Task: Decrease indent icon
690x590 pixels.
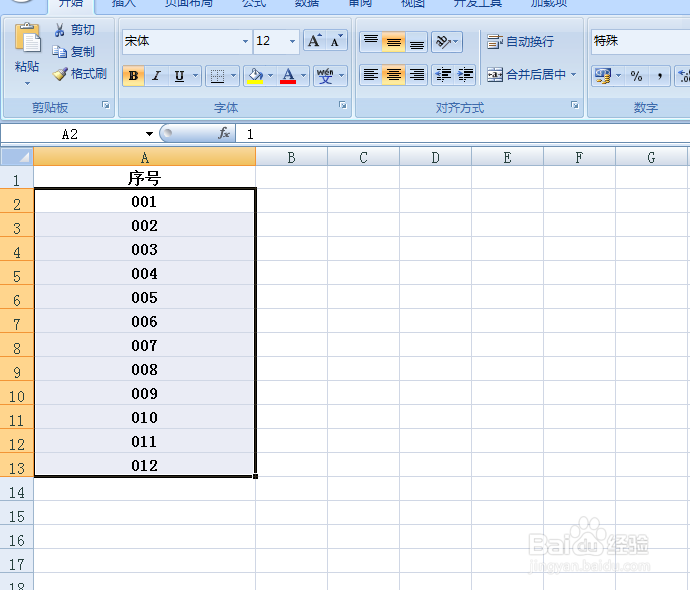Action: pos(443,74)
